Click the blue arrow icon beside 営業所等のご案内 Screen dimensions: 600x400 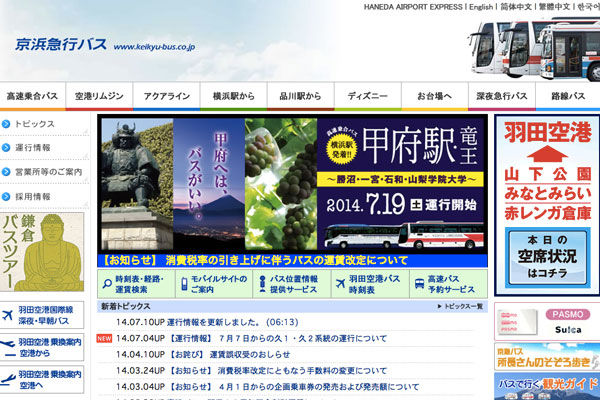pyautogui.click(x=6, y=172)
